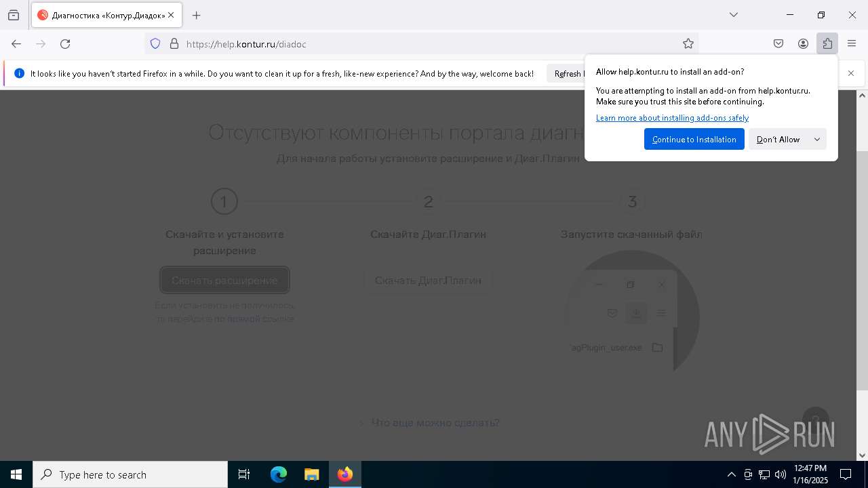The image size is (868, 488).
Task: Open the List all tabs dropdown
Action: coord(734,15)
